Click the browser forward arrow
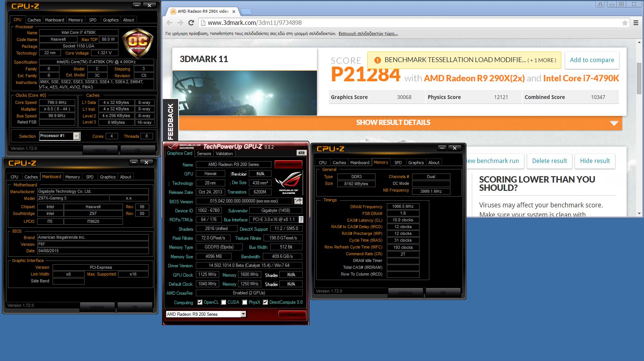 click(180, 23)
